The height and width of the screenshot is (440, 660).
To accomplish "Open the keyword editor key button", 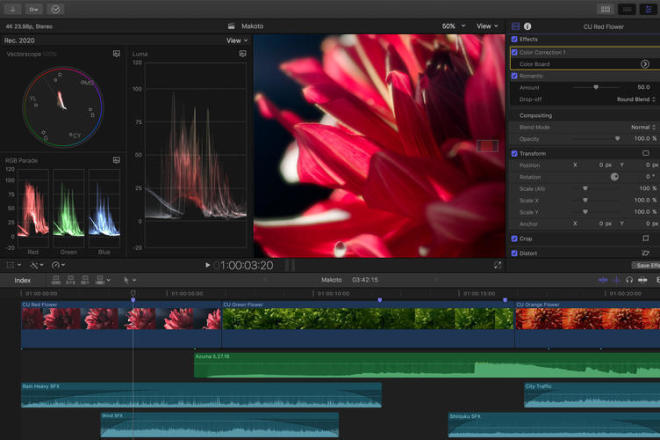I will (x=34, y=9).
